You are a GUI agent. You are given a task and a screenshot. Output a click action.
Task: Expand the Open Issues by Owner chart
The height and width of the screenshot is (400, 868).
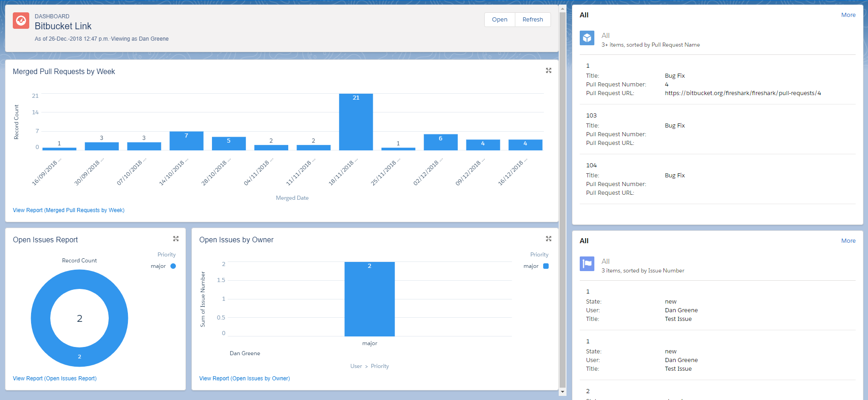click(x=548, y=239)
